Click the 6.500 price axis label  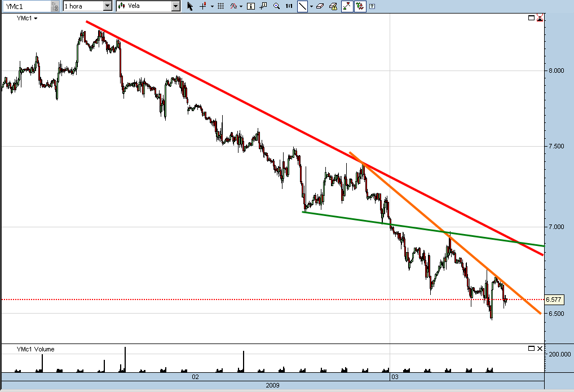coord(557,314)
